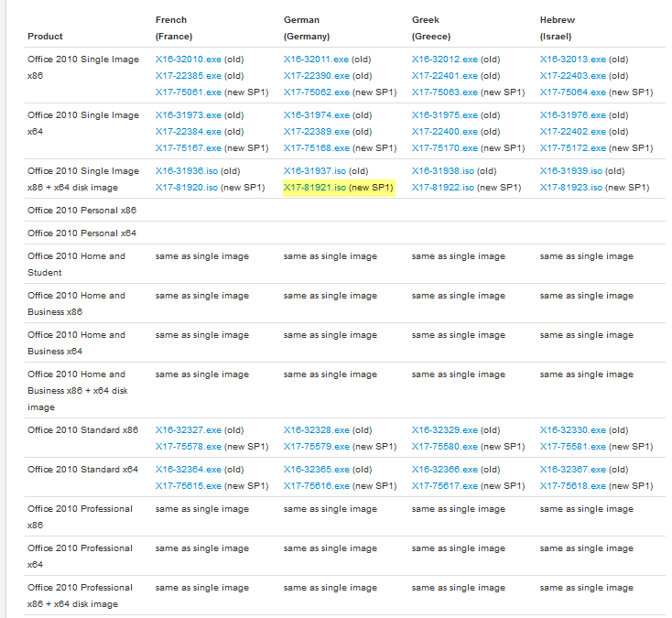The height and width of the screenshot is (618, 672).
Task: Download X17-75615.exe French x64 Standard
Action: (189, 486)
